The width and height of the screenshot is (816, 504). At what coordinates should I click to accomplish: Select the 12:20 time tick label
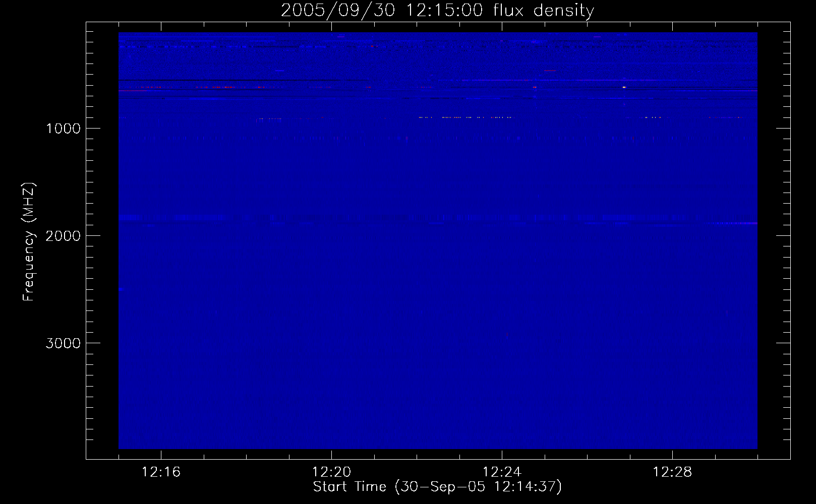click(331, 472)
